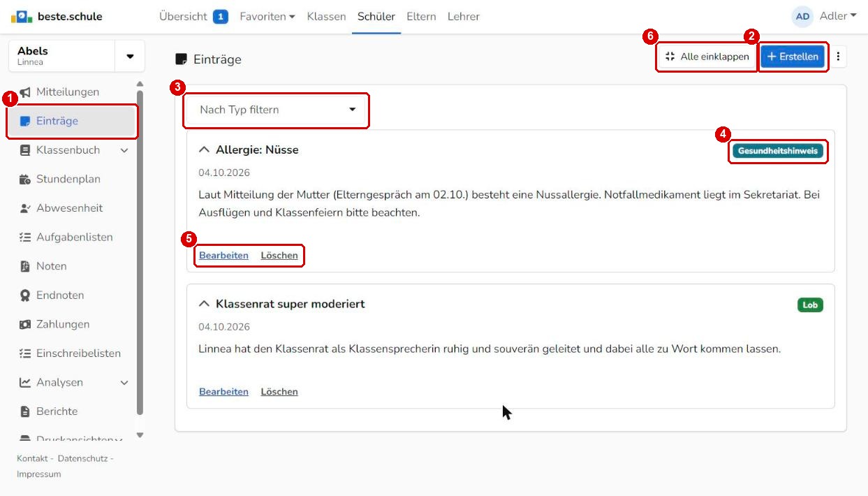Click the Mitteilungen megaphone icon
The height and width of the screenshot is (496, 868).
pyautogui.click(x=25, y=92)
